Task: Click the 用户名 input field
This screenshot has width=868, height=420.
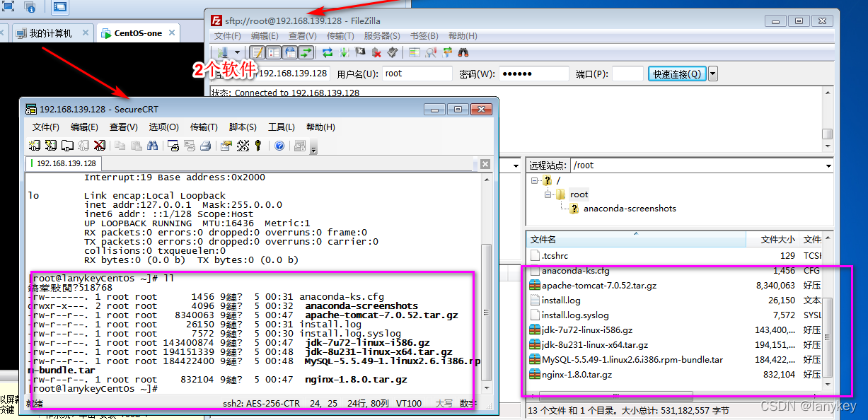Action: click(x=417, y=74)
